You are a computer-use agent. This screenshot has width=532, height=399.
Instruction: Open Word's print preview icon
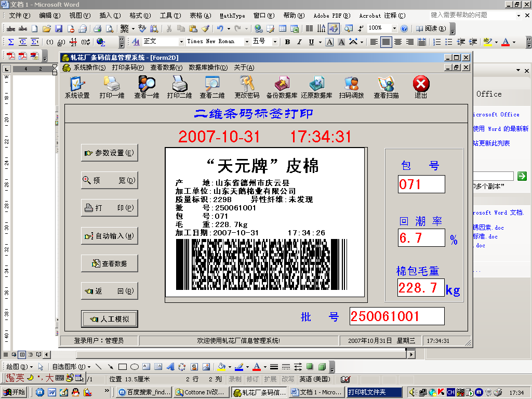tap(110, 29)
